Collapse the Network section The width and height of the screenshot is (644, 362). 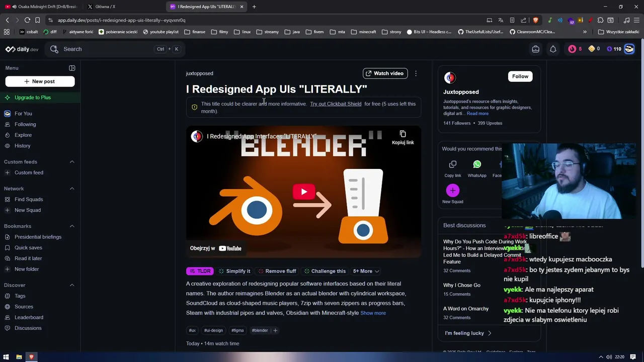tap(72, 189)
